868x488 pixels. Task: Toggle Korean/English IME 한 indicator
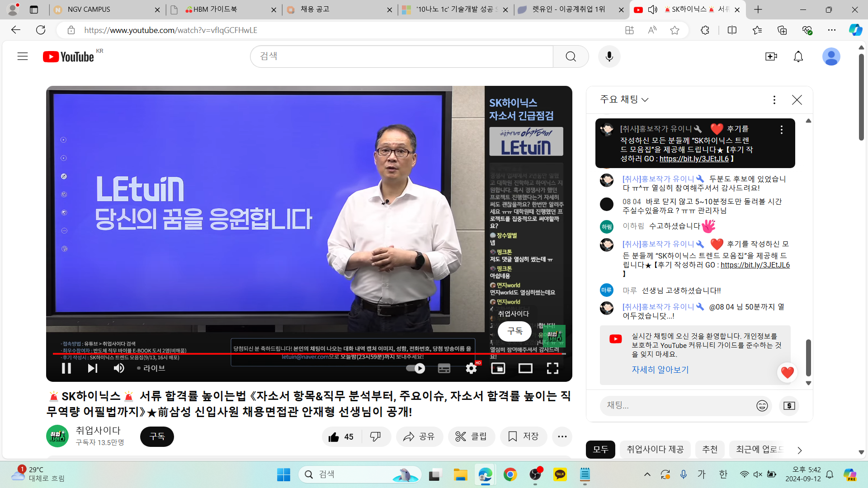(723, 474)
